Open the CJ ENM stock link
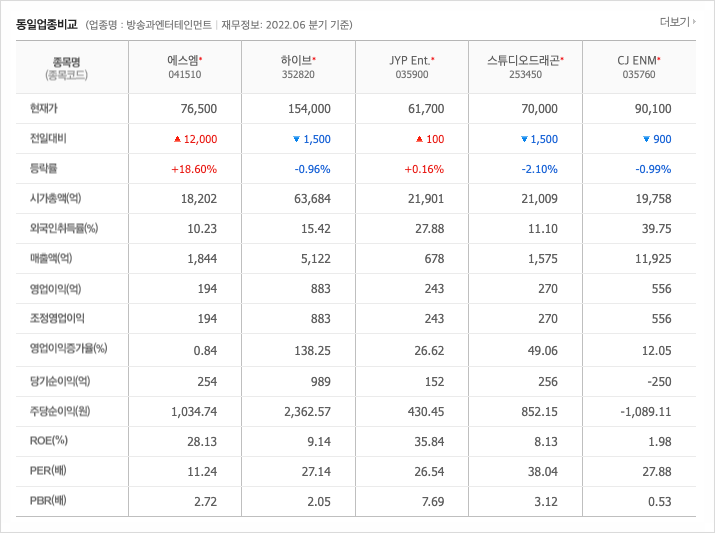 click(x=637, y=60)
